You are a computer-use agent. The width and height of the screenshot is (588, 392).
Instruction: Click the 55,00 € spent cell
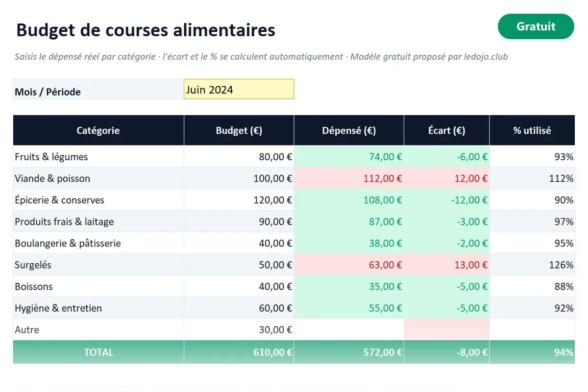coord(349,308)
